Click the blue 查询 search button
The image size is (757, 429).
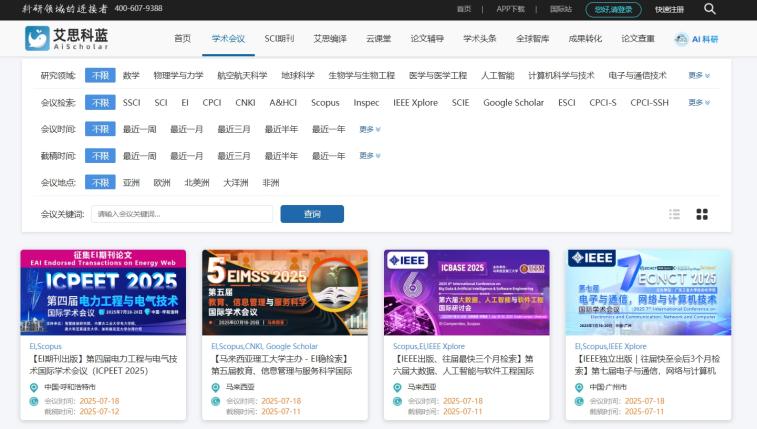click(311, 214)
